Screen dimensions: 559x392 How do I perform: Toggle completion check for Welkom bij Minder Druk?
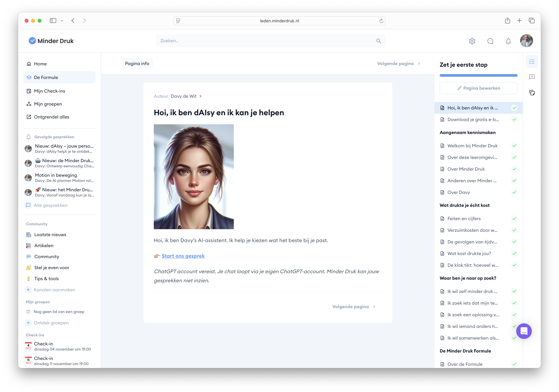(514, 146)
